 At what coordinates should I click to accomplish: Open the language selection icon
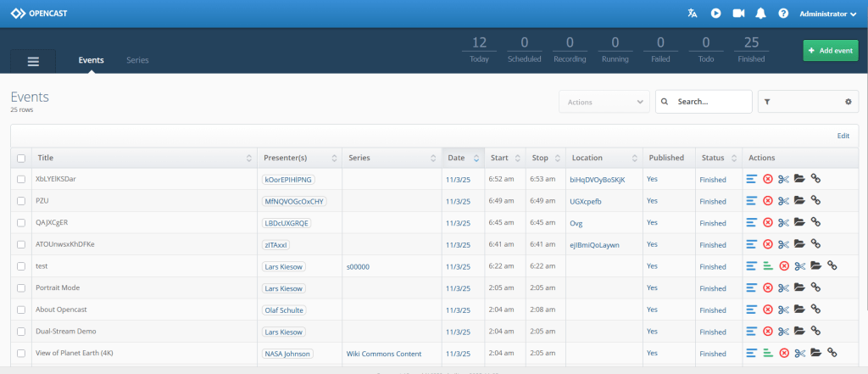click(693, 14)
